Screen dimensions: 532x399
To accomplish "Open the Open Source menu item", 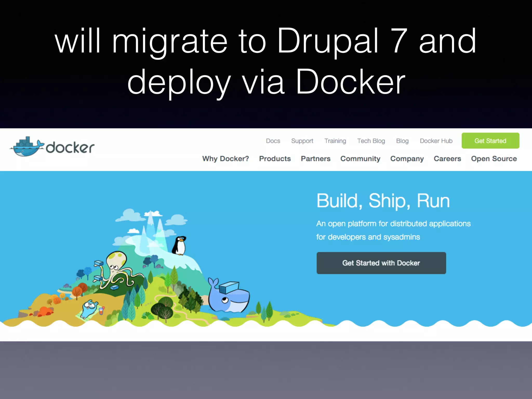I will point(494,158).
